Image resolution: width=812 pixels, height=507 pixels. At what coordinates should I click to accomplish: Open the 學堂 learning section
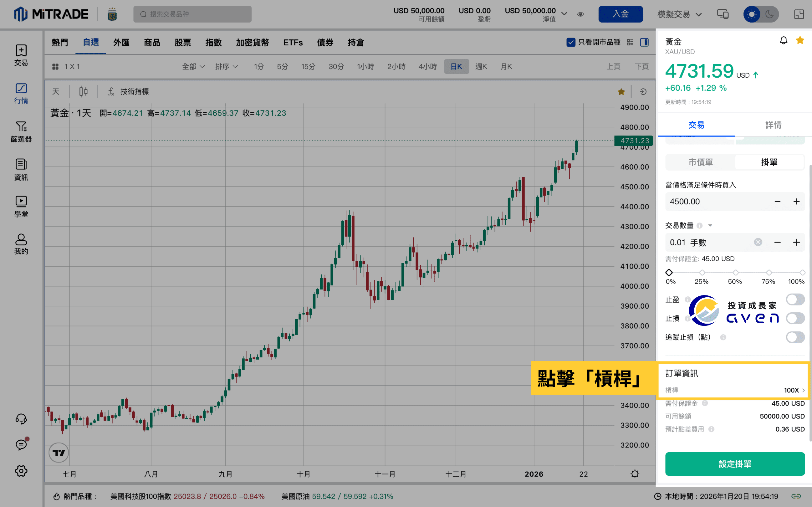pos(21,206)
